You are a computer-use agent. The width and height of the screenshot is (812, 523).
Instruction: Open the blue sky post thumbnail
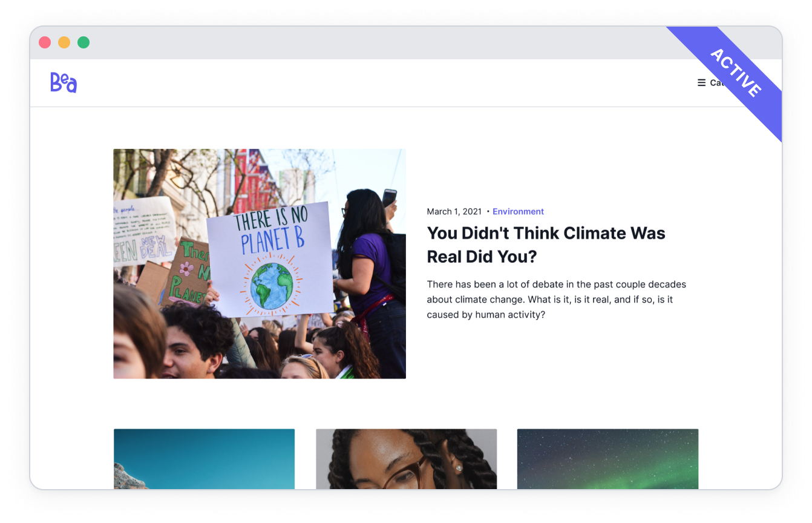pyautogui.click(x=204, y=459)
